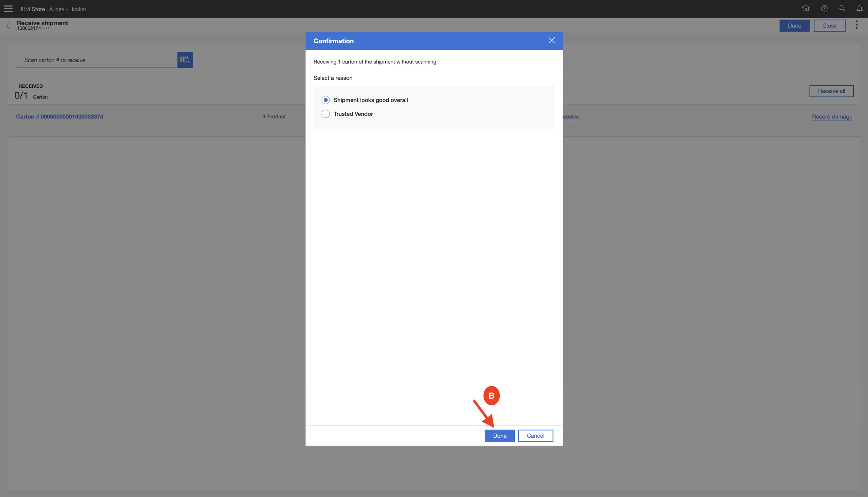Click the 'RECEIVED' label
This screenshot has width=868, height=497.
point(31,86)
